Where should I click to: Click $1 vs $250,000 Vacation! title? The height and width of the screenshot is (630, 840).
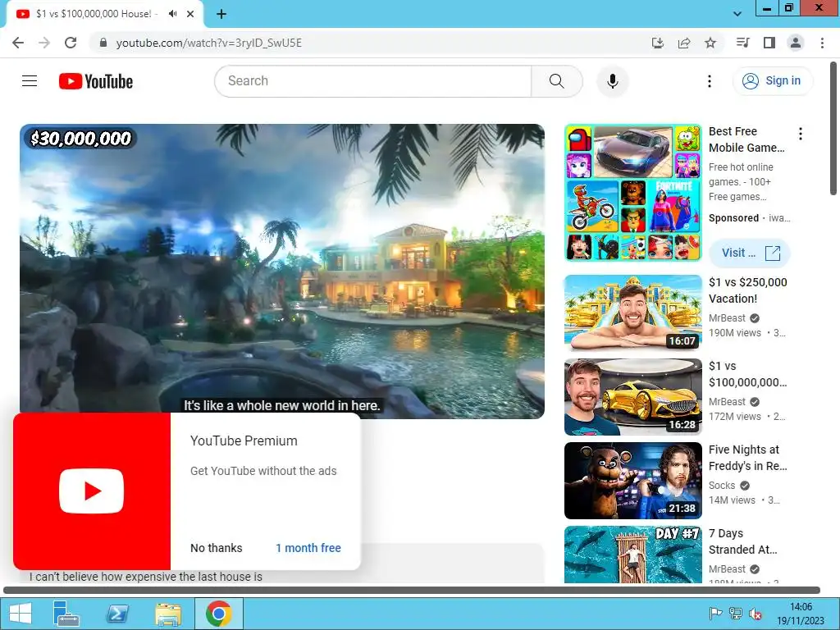(748, 290)
